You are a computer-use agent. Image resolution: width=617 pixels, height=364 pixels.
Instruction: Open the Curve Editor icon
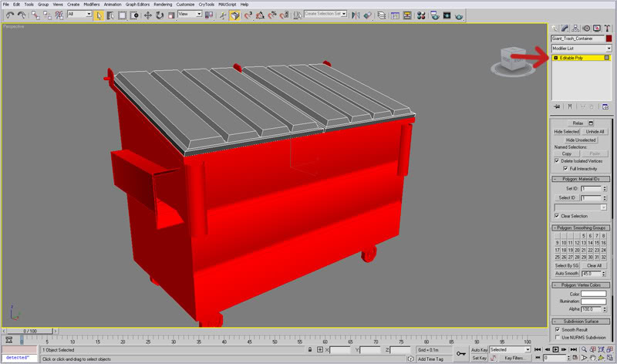[395, 15]
